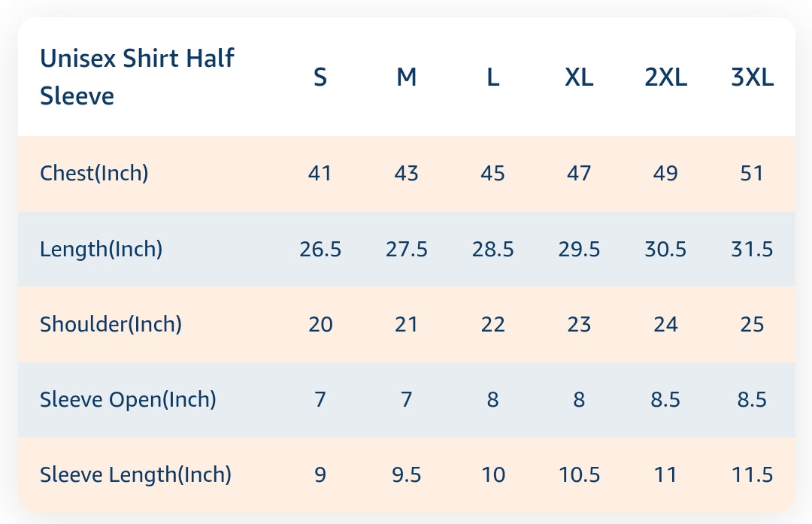Click length value 28.5 for size L
812x524 pixels.
coord(492,249)
